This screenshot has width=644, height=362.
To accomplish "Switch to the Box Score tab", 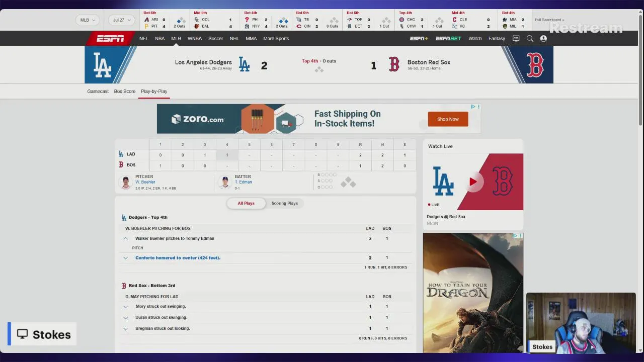I will [125, 92].
